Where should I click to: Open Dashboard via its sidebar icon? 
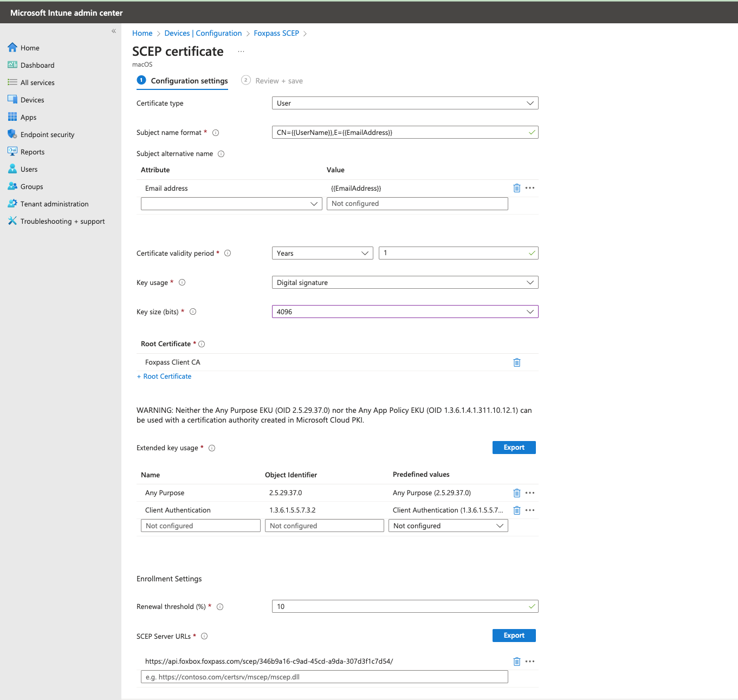coord(12,65)
